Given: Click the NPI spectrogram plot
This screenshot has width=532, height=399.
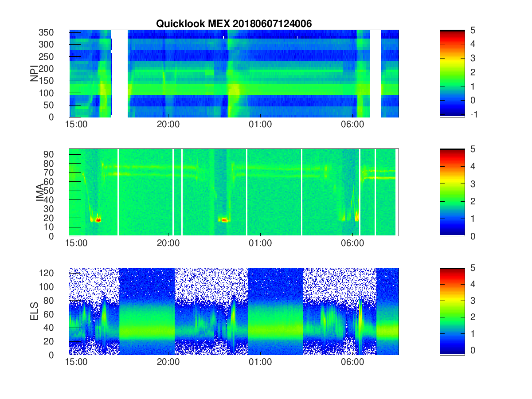Looking at the screenshot, I should point(234,74).
